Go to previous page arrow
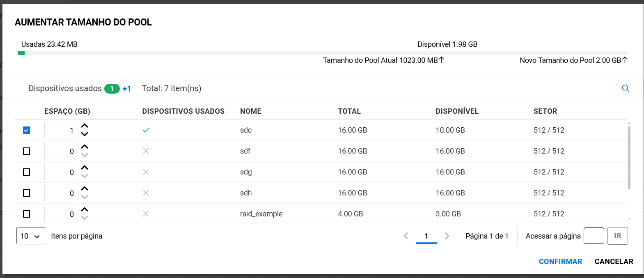Screen dimensions: 644x278 (x=406, y=236)
